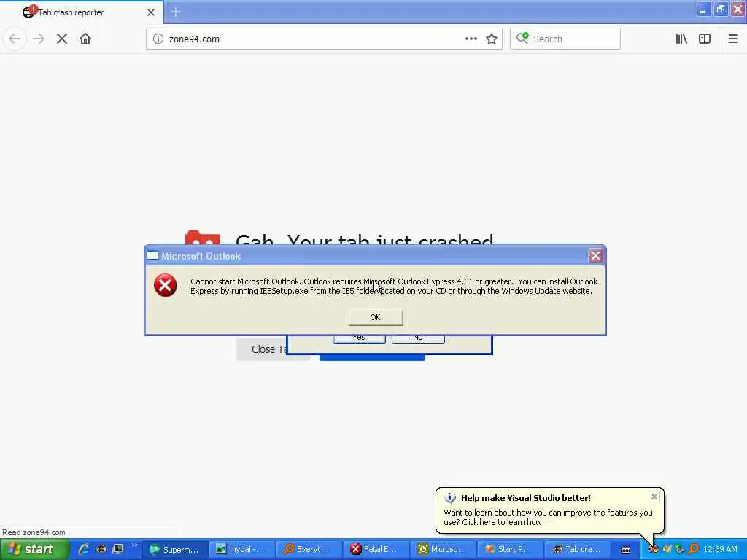747x560 pixels.
Task: Switch to the Superm... taskbar window
Action: click(175, 550)
